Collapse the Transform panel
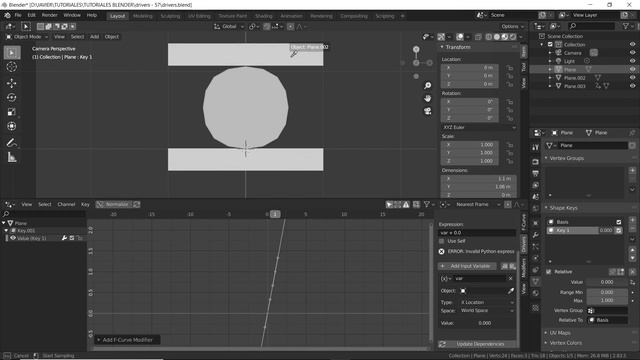 click(x=442, y=47)
